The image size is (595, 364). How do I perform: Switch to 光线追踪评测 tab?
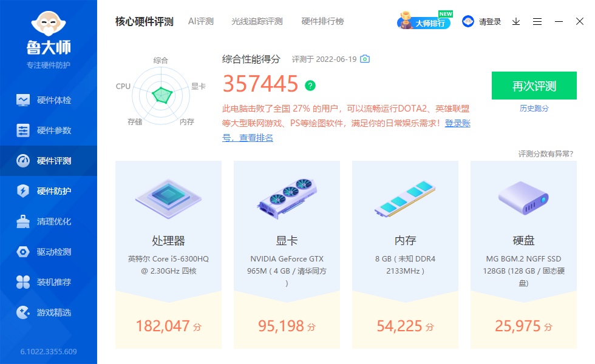coord(257,22)
